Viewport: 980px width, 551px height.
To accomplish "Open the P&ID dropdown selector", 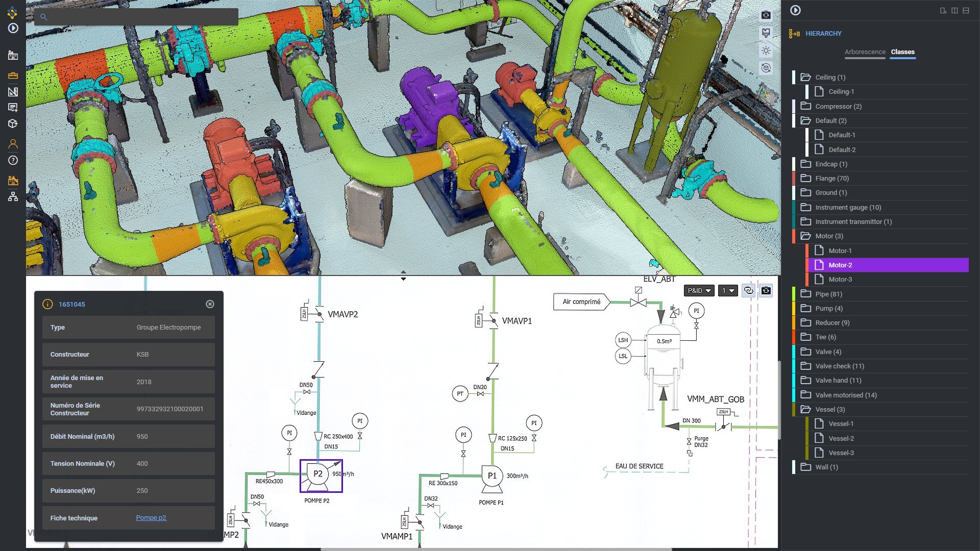I will click(x=699, y=290).
